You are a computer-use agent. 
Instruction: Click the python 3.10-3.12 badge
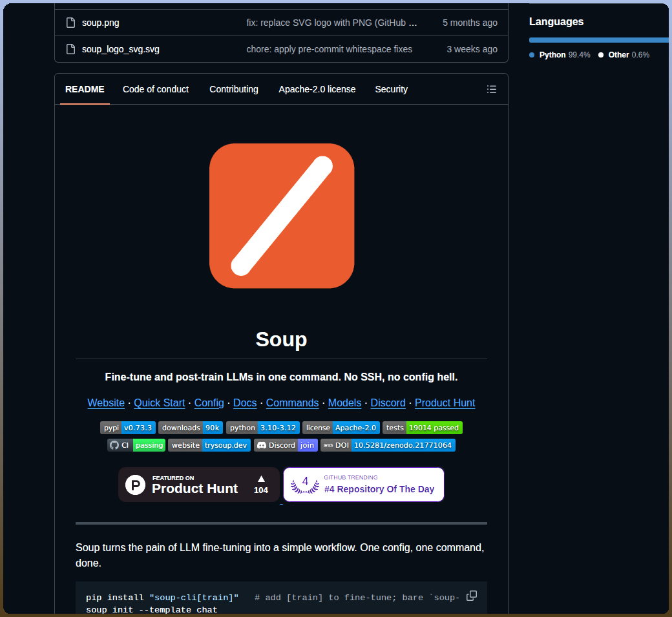[263, 428]
